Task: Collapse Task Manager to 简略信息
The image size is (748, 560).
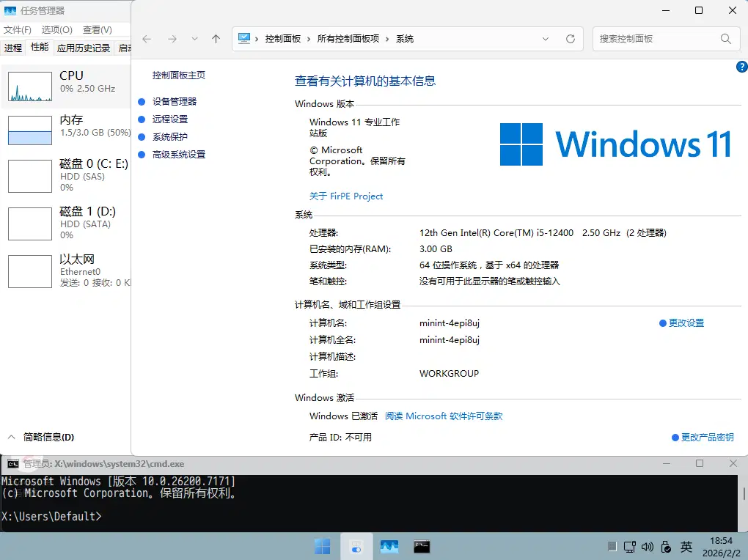Action: [x=41, y=437]
